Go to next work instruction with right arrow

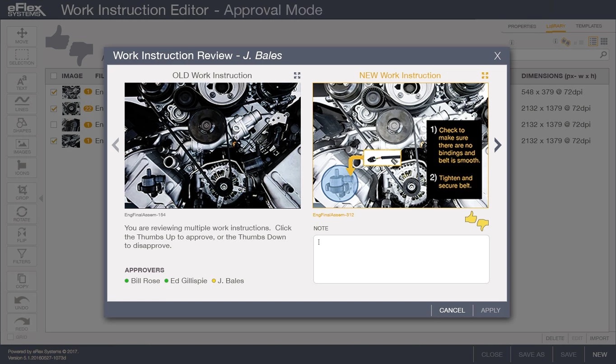498,145
